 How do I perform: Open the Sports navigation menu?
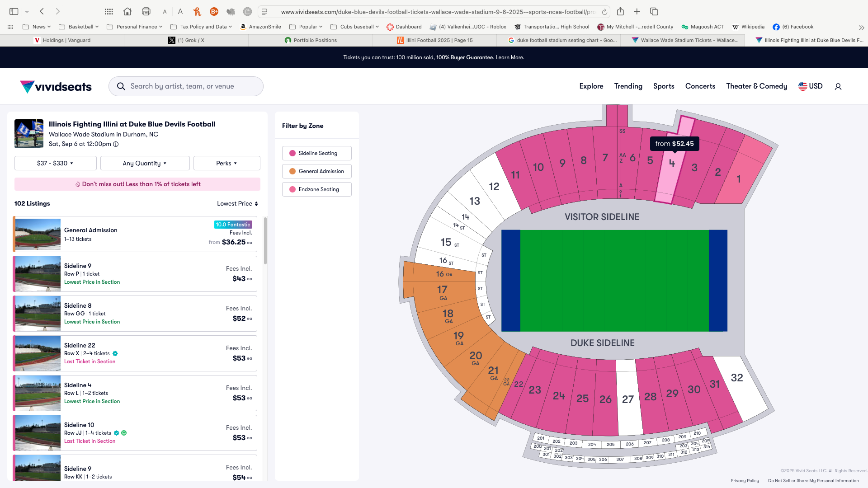tap(663, 86)
